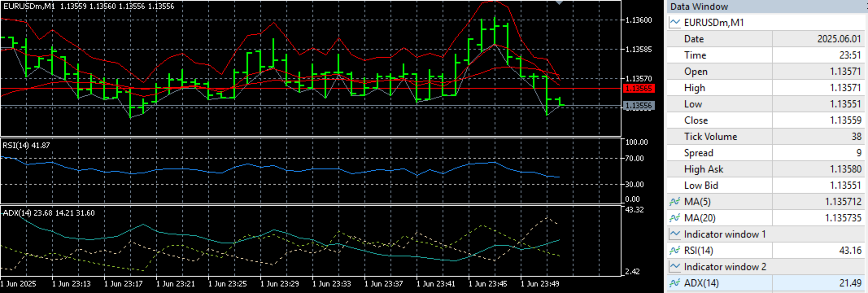
Task: Click the gray chart shift triangle marker
Action: pyautogui.click(x=559, y=2)
